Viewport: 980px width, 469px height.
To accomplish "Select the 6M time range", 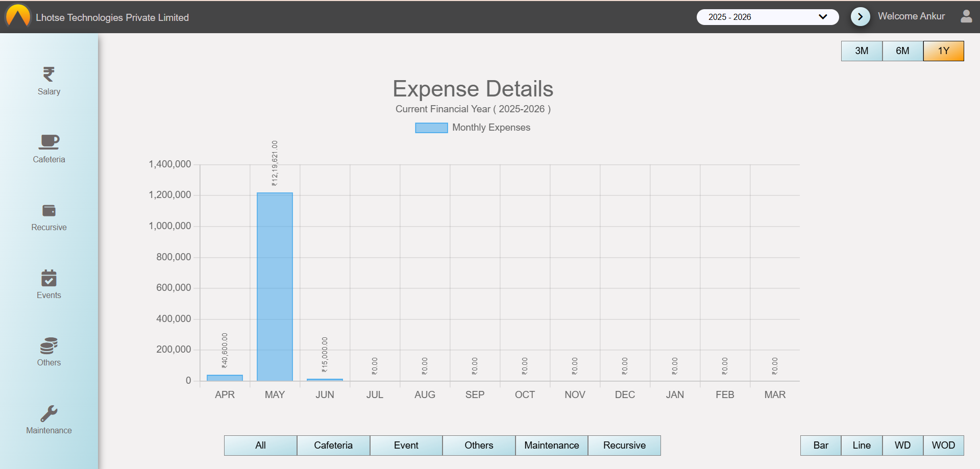I will pos(902,51).
